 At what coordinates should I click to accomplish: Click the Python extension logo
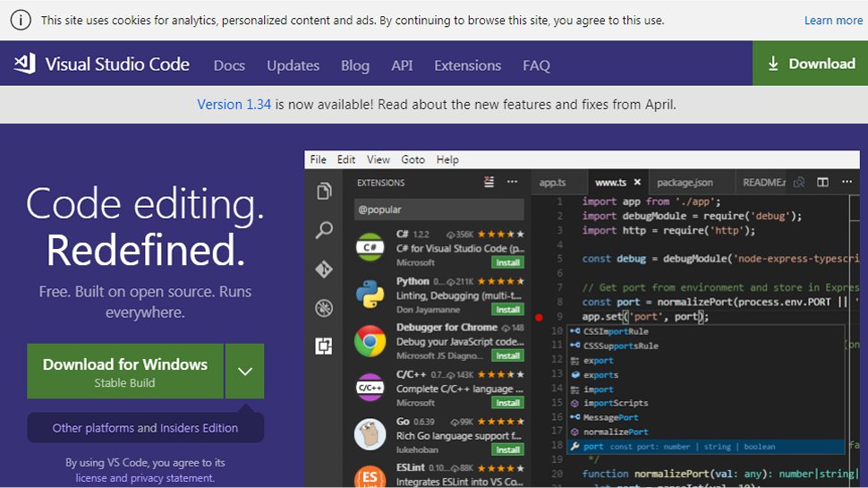(370, 294)
